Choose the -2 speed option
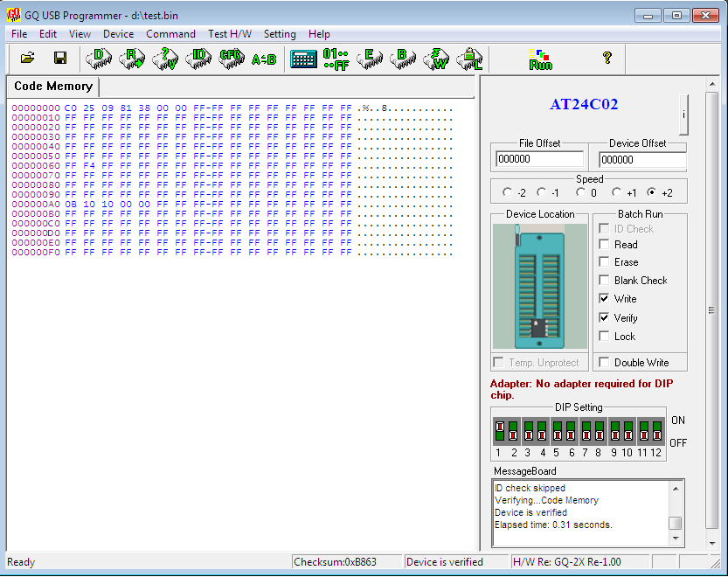728x577 pixels. [x=508, y=192]
